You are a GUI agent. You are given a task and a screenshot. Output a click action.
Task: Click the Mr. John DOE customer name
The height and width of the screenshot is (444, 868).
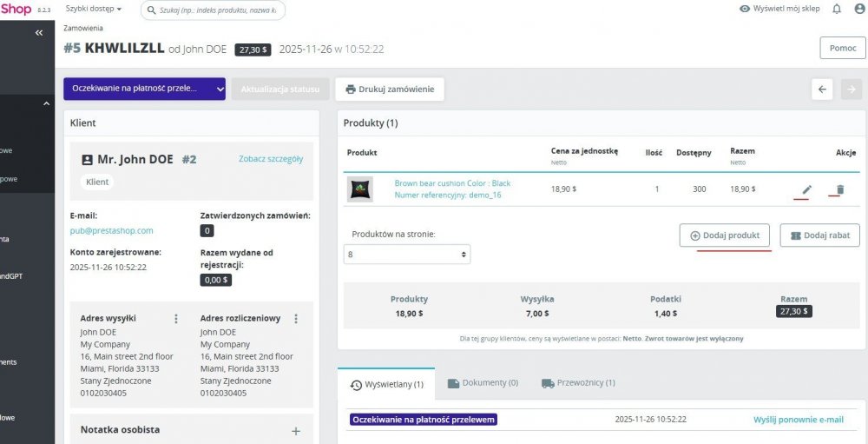point(135,160)
